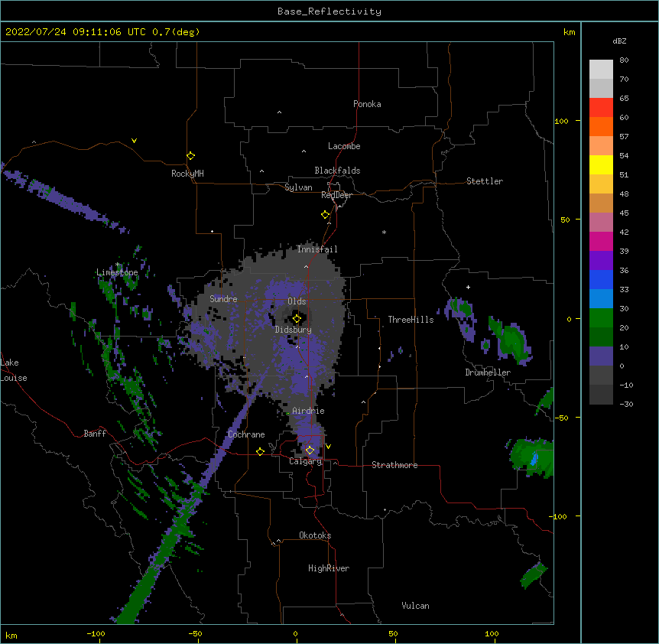Screen dimensions: 659x644
Task: Click the light gray 80 dBZ legend swatch
Action: pyautogui.click(x=601, y=69)
